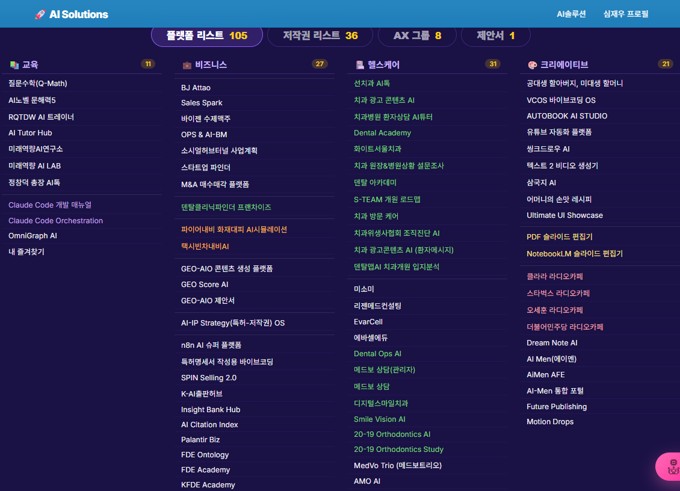Open RQTDW AI 트레이너

tap(41, 117)
